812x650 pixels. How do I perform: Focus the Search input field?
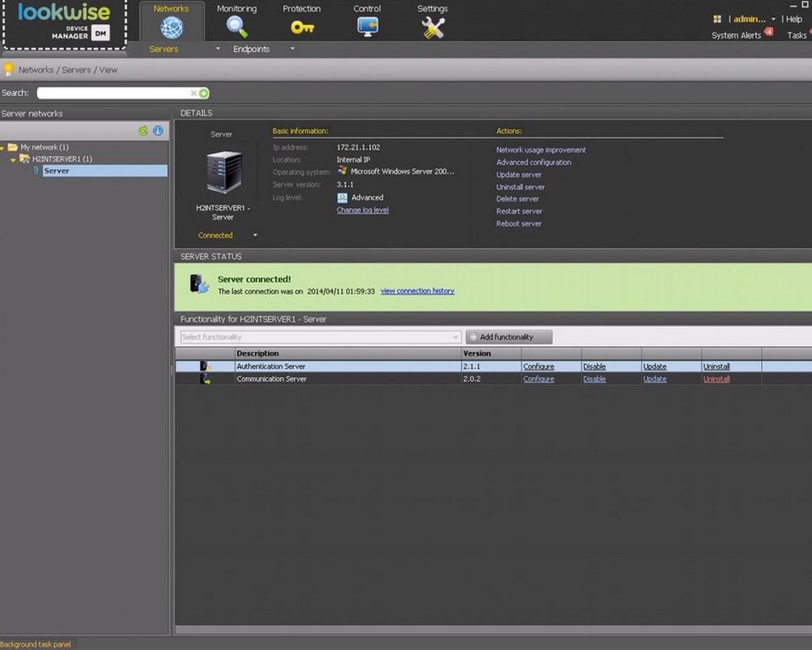point(114,93)
